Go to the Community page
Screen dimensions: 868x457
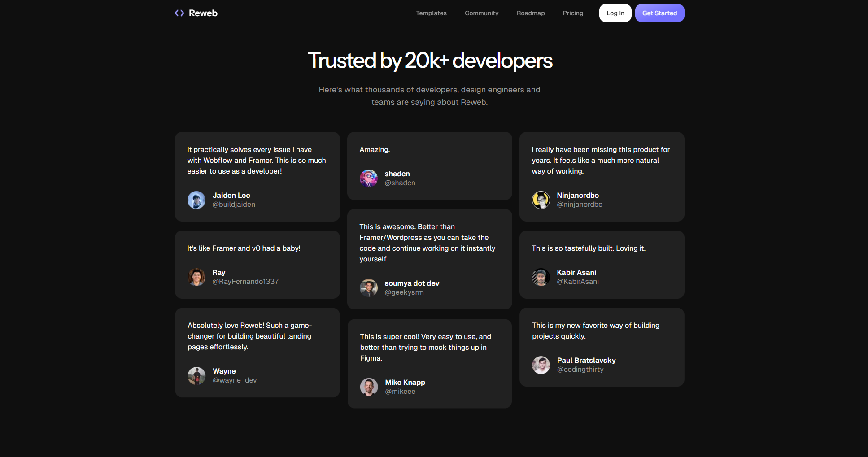point(481,13)
